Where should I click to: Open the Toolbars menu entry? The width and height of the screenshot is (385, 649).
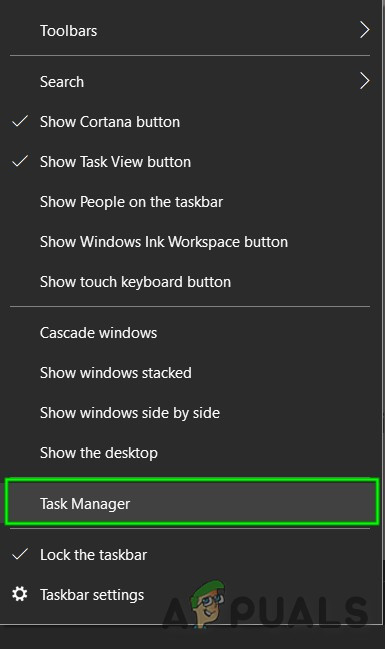[190, 31]
